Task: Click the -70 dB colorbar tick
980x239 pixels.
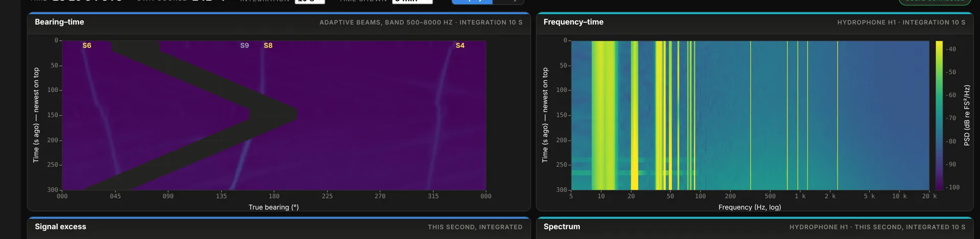Action: (951, 118)
